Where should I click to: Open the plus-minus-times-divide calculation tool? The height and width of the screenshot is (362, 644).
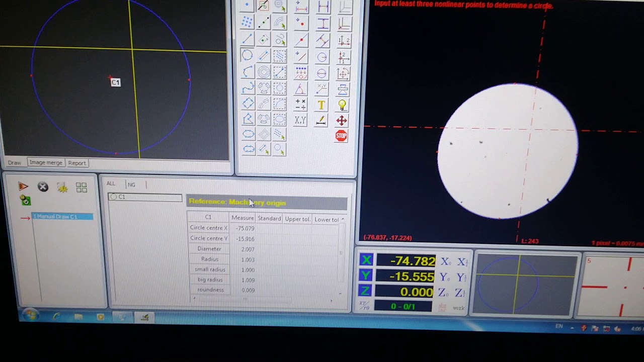tap(300, 105)
